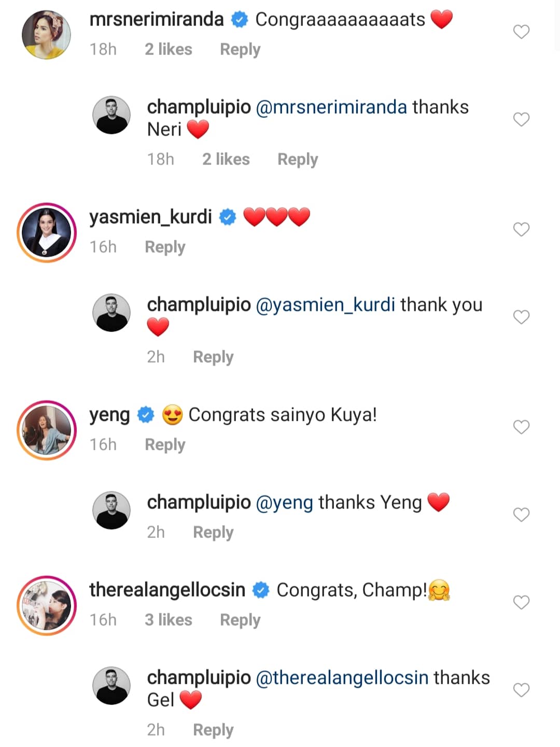
Task: Open yeng's story avatar
Action: click(47, 430)
